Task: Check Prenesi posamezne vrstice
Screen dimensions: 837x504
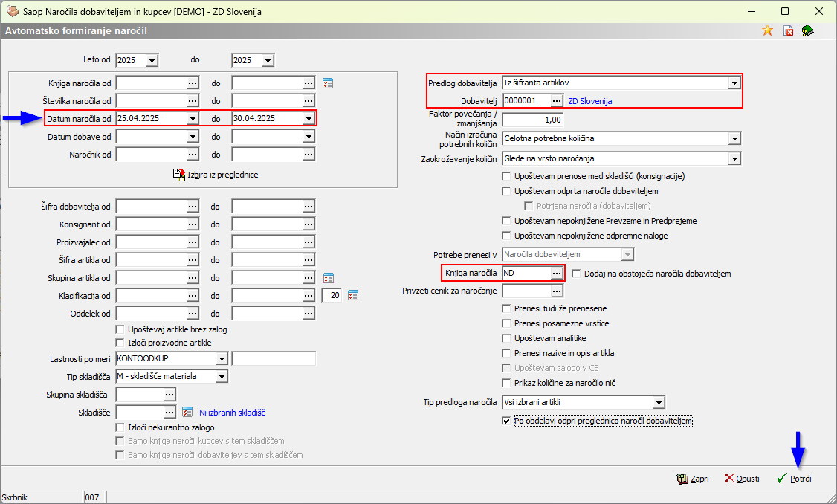Action: 506,323
